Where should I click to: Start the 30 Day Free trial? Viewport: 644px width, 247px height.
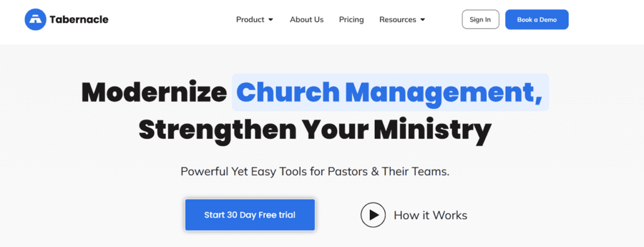(x=250, y=215)
